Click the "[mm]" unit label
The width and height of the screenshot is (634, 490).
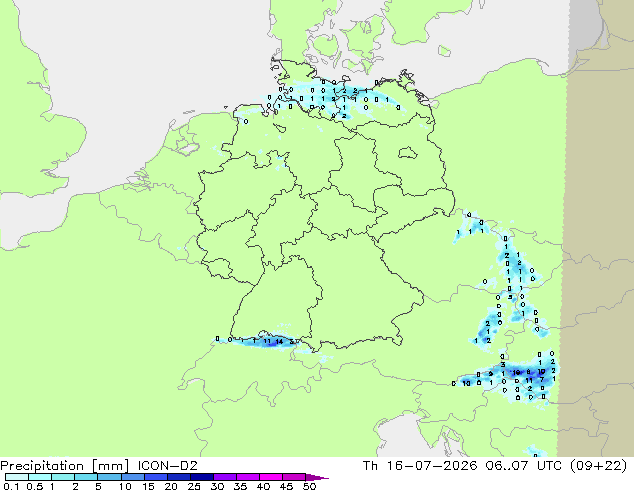pyautogui.click(x=110, y=466)
